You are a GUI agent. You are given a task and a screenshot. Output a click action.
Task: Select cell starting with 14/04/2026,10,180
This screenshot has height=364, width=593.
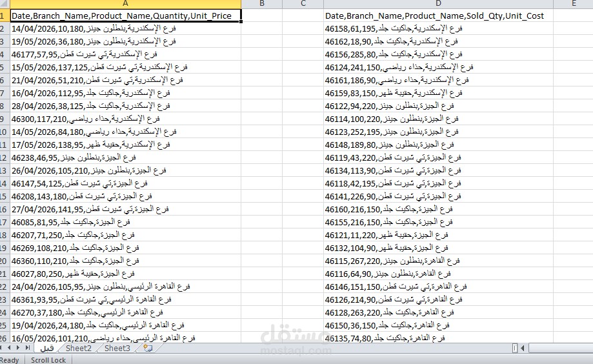125,28
